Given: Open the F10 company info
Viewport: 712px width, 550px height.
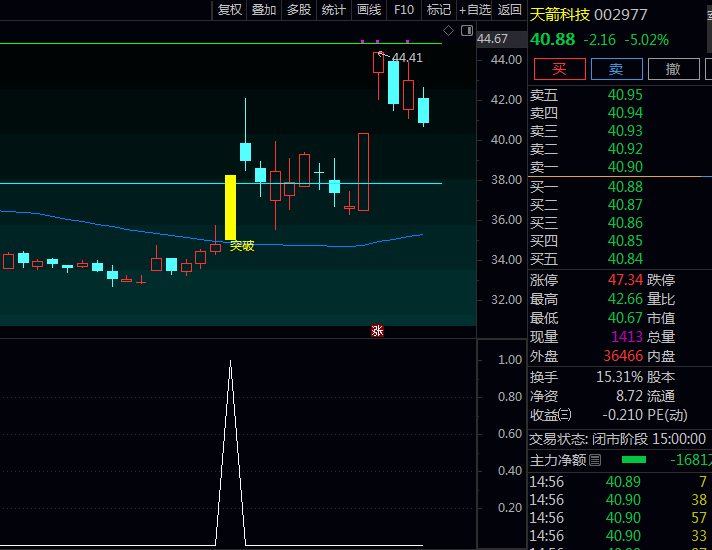Looking at the screenshot, I should pos(404,10).
